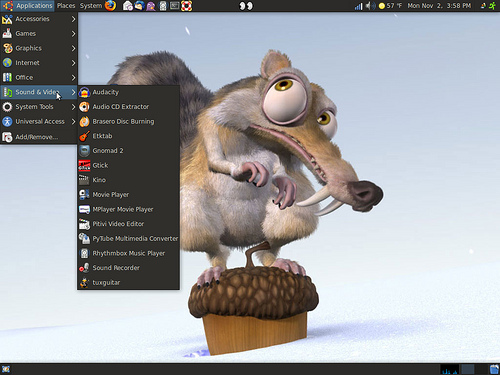Click the Games category icon
Image resolution: width=500 pixels, height=375 pixels.
[7, 33]
